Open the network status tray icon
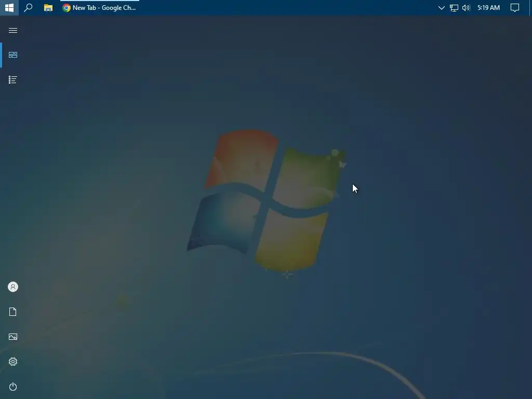This screenshot has height=399, width=532. point(454,7)
